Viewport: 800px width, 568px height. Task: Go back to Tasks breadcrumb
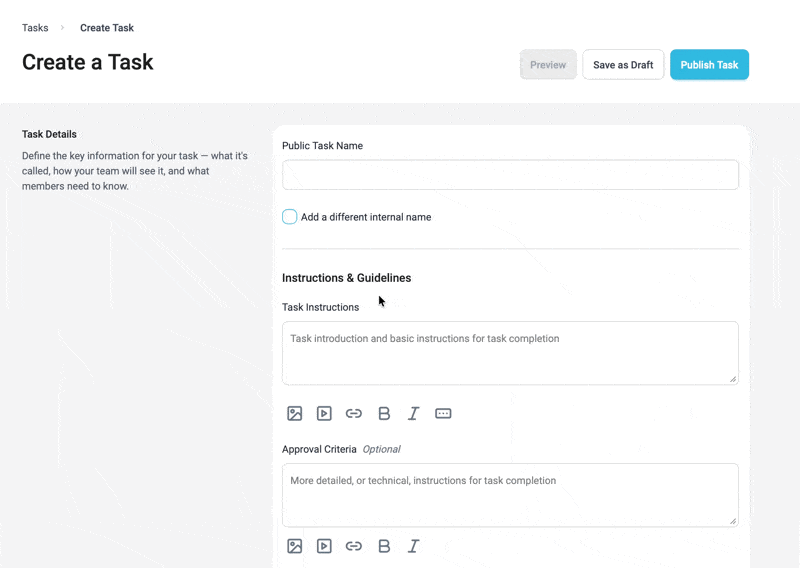click(x=35, y=28)
